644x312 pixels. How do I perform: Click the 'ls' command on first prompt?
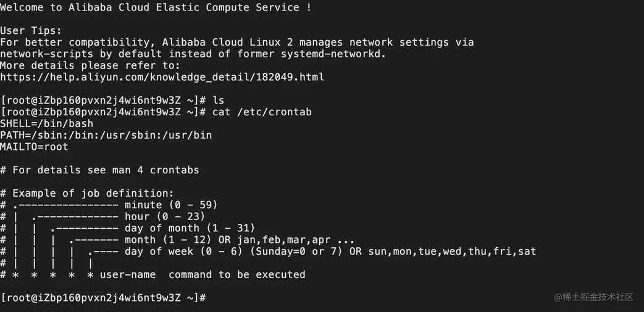coord(218,101)
